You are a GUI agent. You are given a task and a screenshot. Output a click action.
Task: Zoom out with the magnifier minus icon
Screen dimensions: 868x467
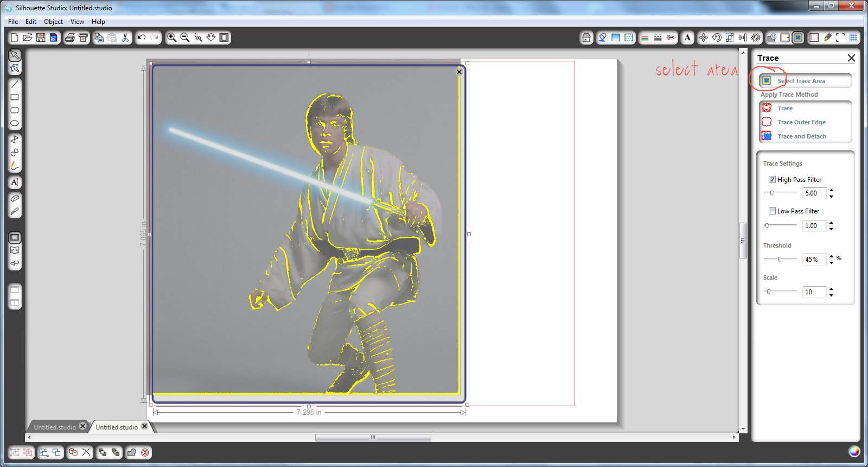(185, 37)
